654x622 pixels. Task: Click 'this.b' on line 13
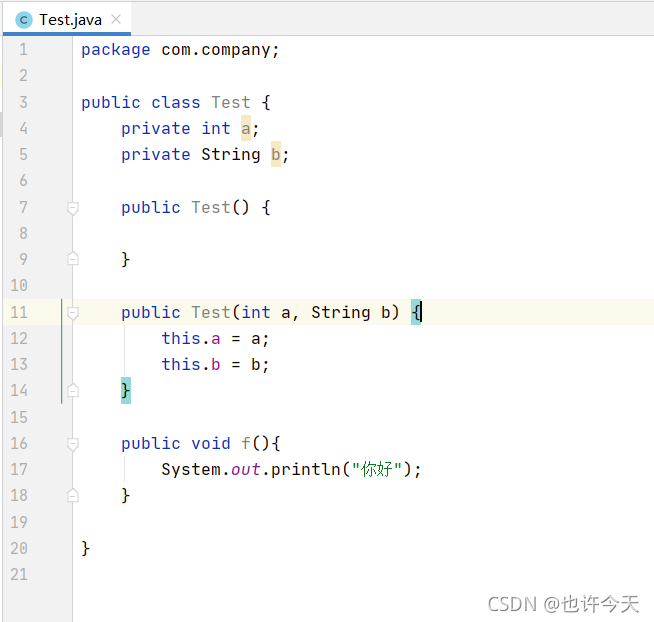click(x=191, y=364)
